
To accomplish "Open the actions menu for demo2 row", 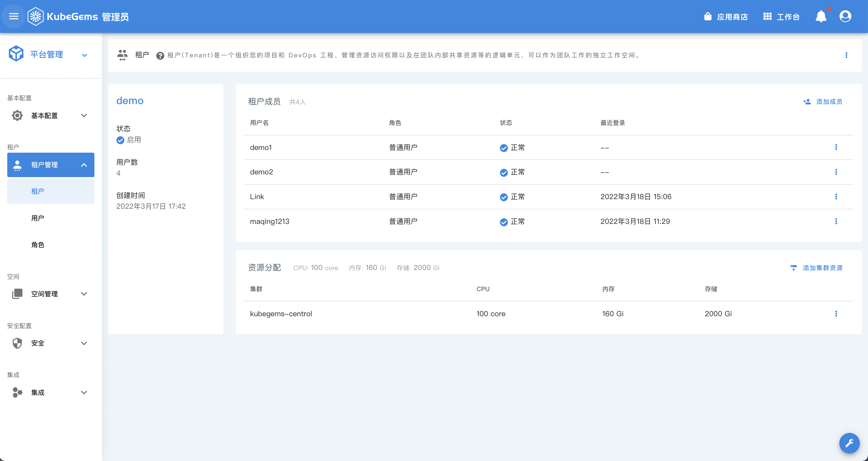I will (836, 172).
